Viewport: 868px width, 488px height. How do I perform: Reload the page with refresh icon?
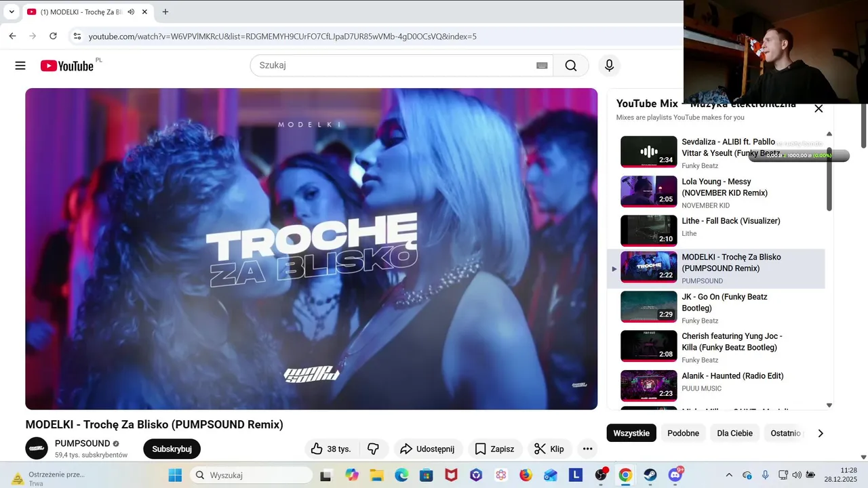pos(54,36)
